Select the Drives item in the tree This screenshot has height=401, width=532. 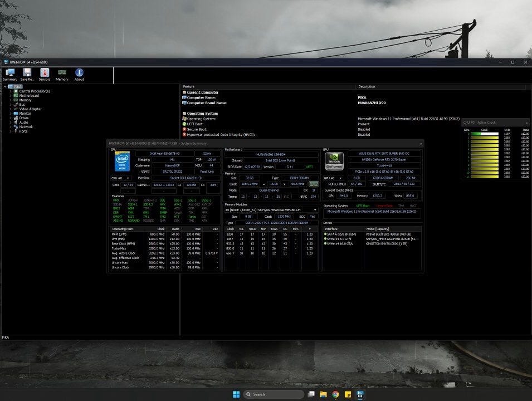coord(24,118)
